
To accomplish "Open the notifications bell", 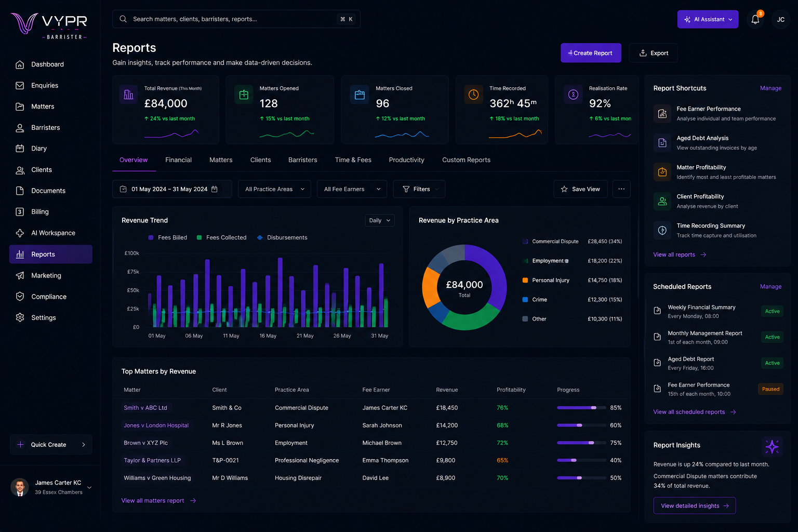I will (755, 19).
